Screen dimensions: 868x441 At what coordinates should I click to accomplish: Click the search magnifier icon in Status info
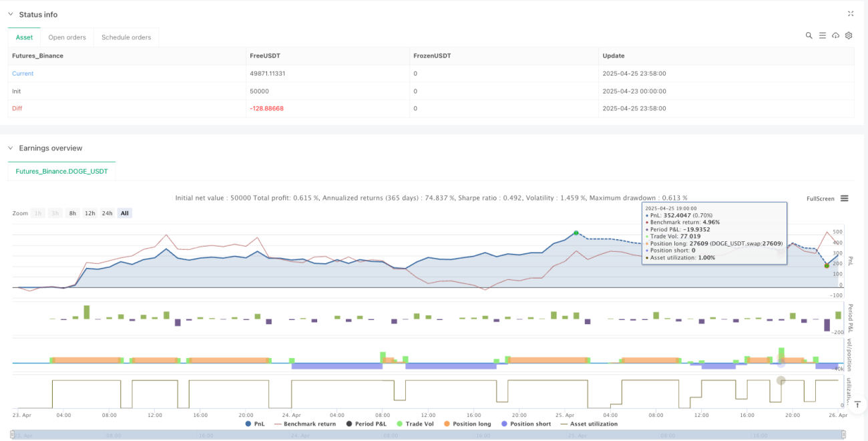coord(809,35)
